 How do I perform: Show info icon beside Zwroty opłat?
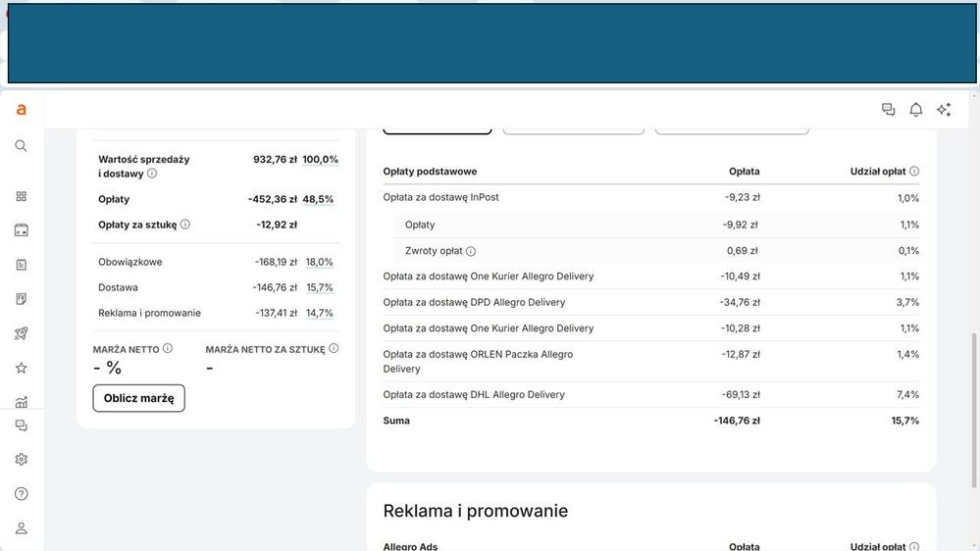471,251
